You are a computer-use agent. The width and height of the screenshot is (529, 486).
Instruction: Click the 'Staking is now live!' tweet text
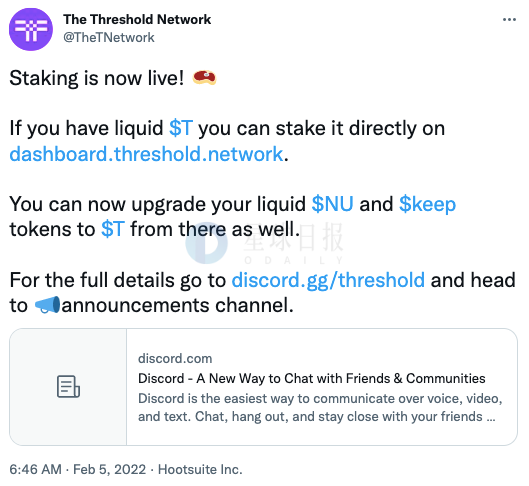(97, 78)
